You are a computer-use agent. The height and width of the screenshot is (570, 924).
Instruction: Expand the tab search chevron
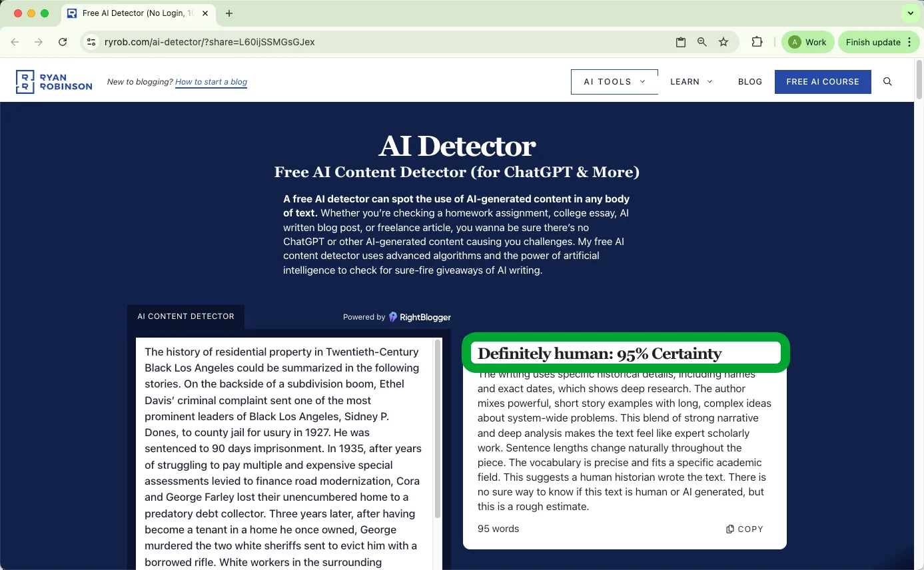pyautogui.click(x=911, y=13)
